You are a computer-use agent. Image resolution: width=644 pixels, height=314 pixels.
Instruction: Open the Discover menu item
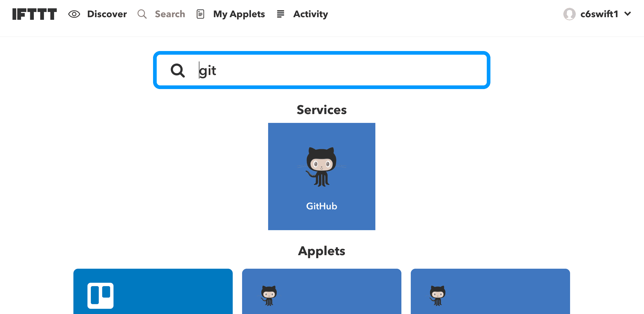coord(107,14)
